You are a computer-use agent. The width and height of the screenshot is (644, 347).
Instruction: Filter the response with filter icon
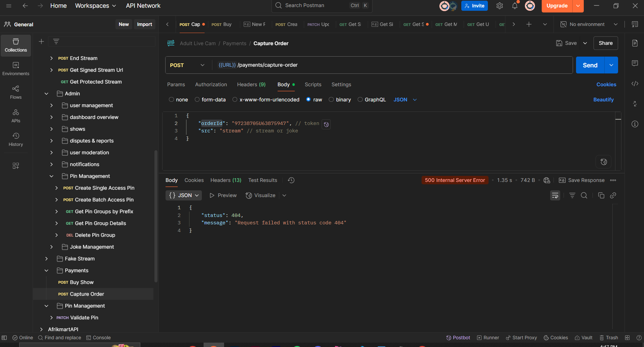572,195
